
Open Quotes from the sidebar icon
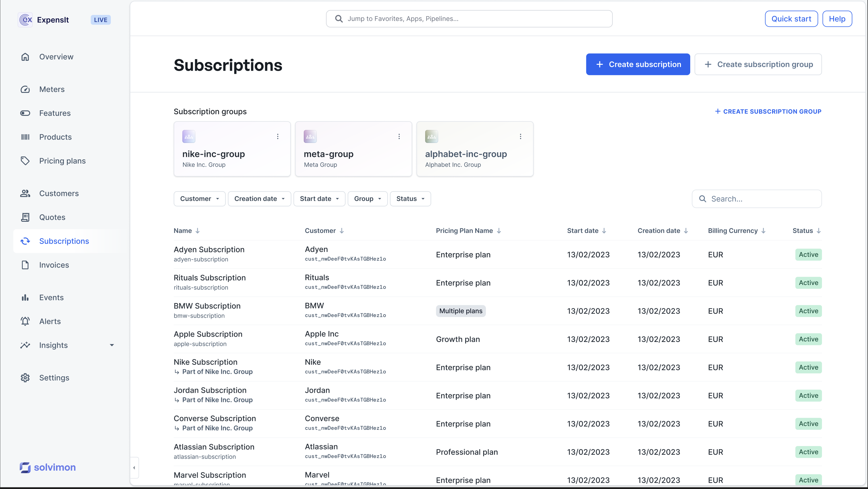[x=25, y=217]
